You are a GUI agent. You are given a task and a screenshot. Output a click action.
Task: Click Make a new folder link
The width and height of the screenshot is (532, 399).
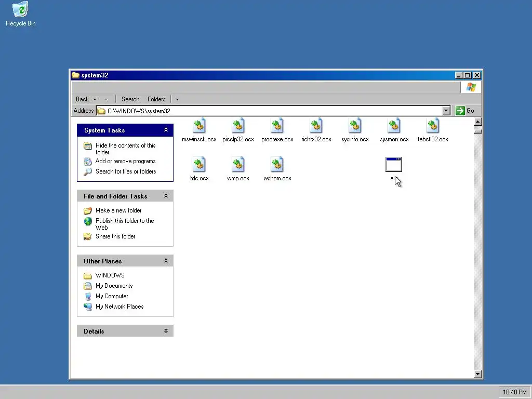[118, 210]
